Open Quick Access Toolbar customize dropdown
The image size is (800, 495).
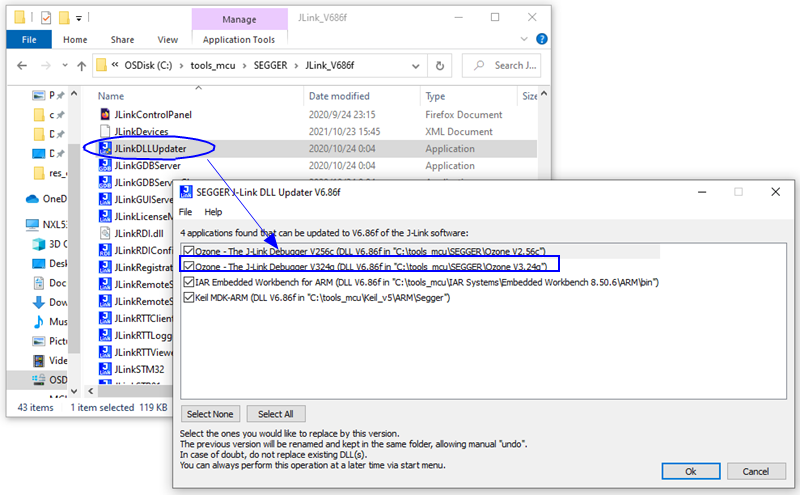[79, 18]
